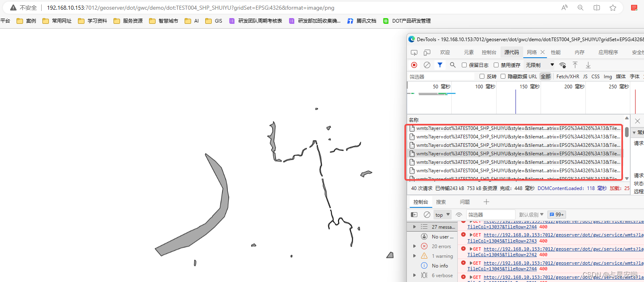
Task: Filter requests by Img type
Action: pyautogui.click(x=608, y=76)
